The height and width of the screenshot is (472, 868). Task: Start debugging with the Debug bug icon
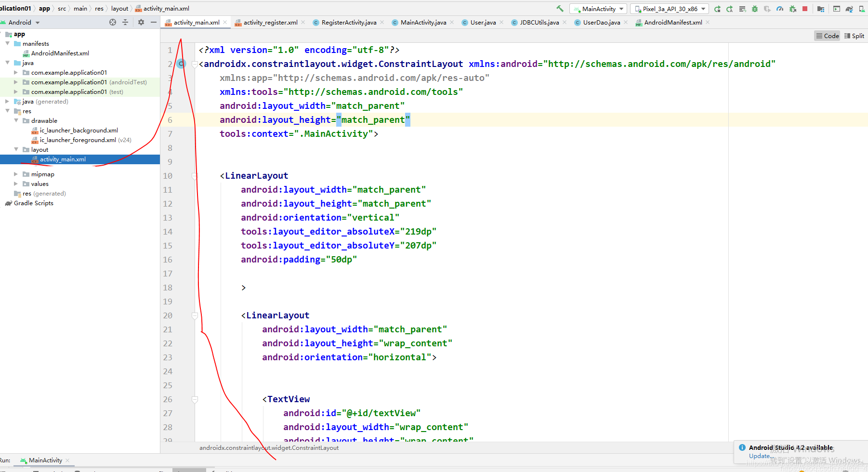pyautogui.click(x=755, y=8)
